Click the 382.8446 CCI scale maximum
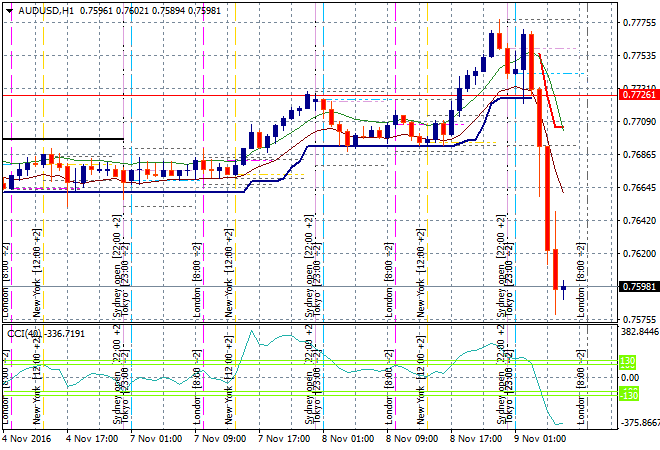 tap(640, 332)
